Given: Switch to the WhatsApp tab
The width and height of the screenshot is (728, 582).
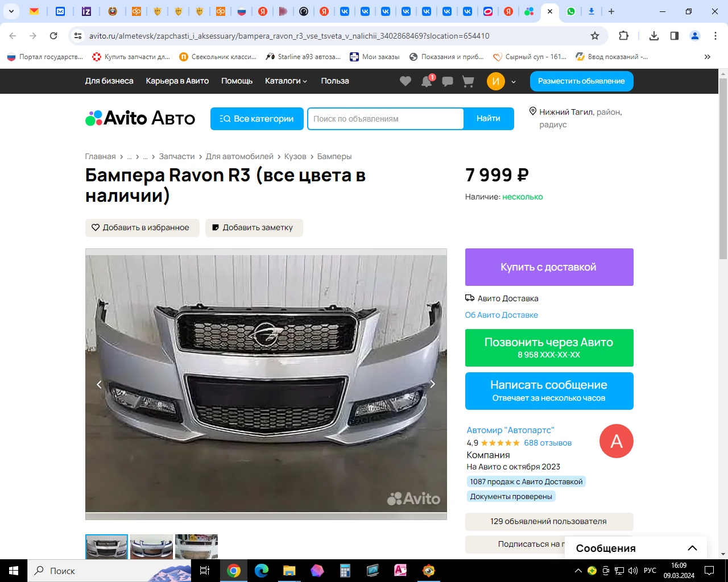Looking at the screenshot, I should pyautogui.click(x=571, y=11).
